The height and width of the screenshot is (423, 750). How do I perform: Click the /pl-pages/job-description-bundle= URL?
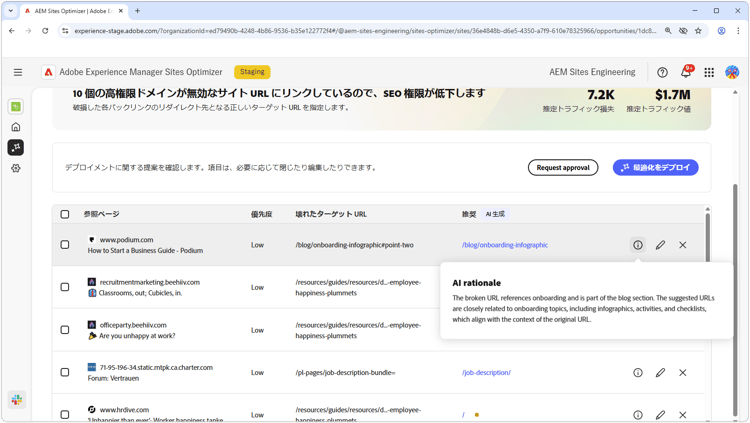[345, 373]
